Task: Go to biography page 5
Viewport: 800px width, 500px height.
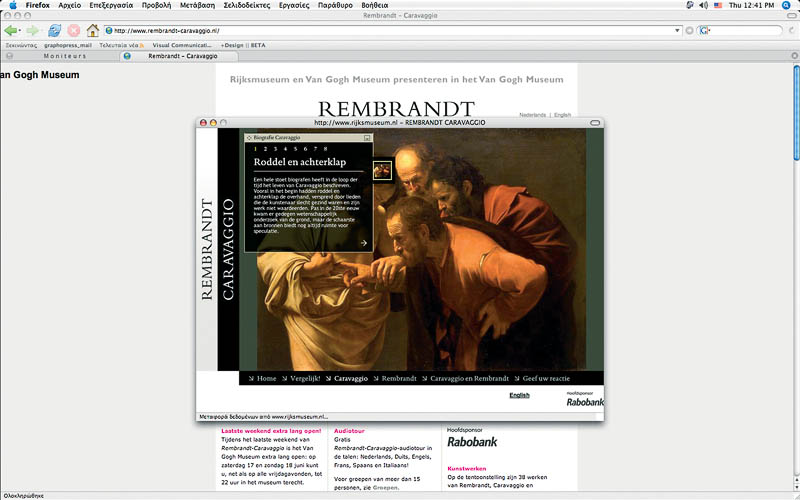Action: pos(295,149)
